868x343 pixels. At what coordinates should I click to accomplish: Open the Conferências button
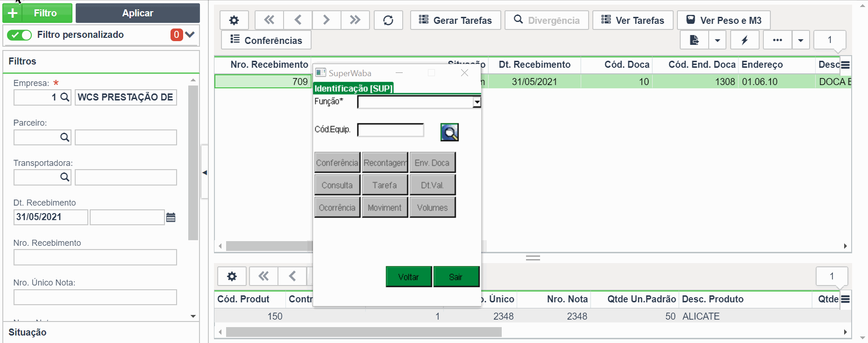point(266,40)
